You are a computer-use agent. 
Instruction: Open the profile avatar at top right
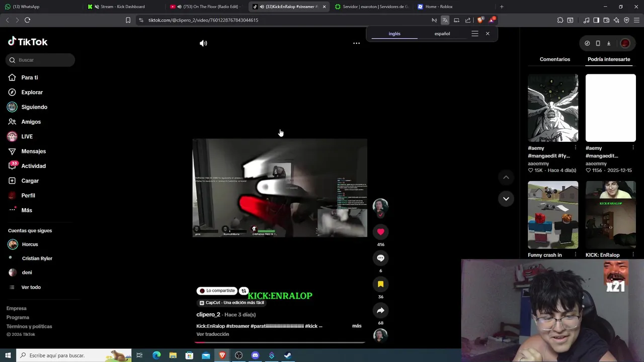tap(625, 43)
